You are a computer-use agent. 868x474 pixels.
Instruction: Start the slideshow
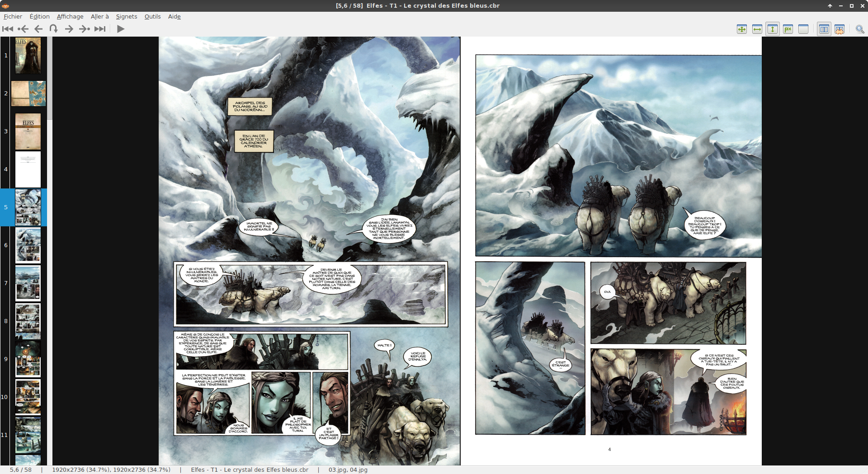click(120, 29)
